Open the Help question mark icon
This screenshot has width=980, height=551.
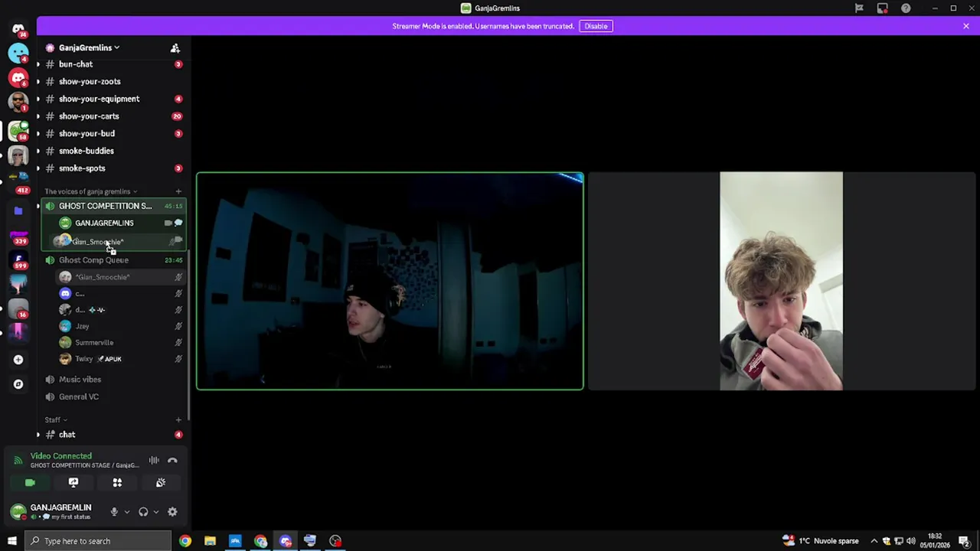click(906, 8)
